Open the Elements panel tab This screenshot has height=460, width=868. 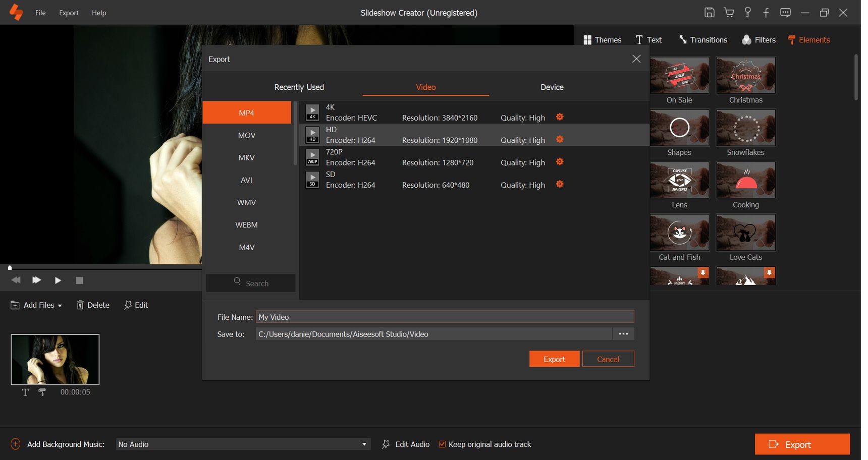809,40
